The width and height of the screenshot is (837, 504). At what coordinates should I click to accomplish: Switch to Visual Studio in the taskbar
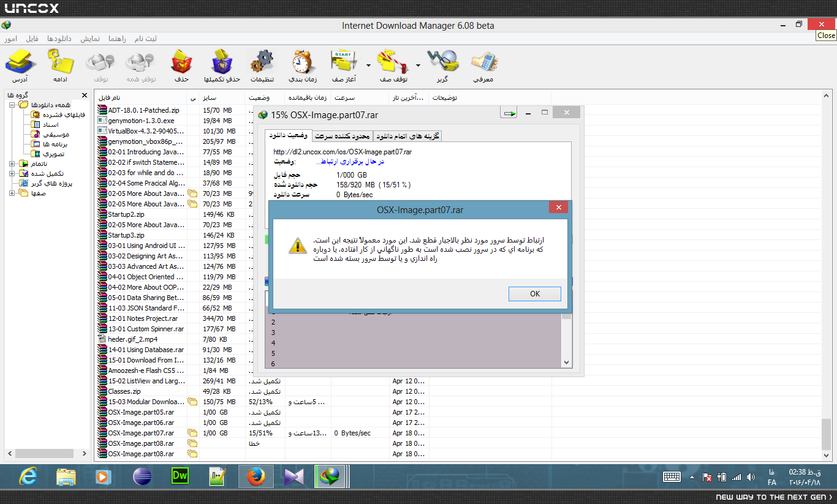[294, 476]
